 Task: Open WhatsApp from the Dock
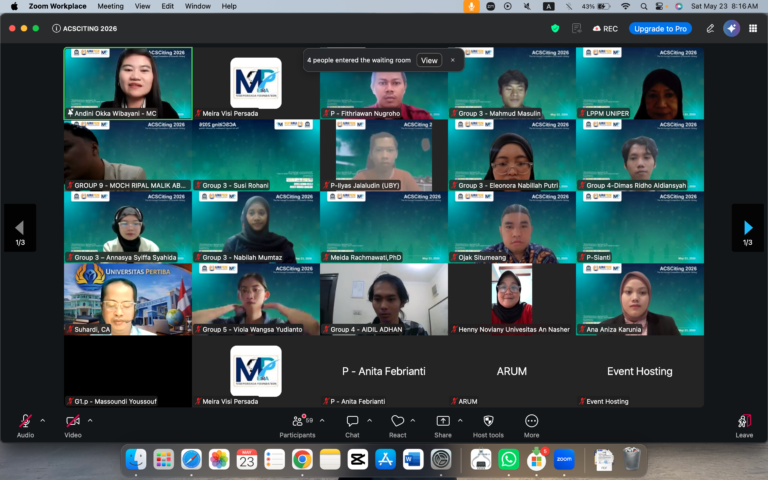tap(508, 459)
